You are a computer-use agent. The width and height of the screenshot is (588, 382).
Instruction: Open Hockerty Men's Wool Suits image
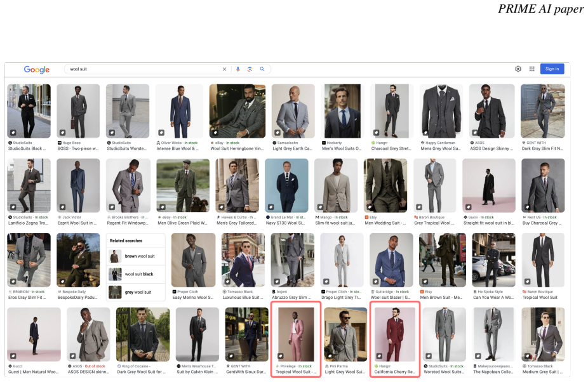pyautogui.click(x=342, y=111)
